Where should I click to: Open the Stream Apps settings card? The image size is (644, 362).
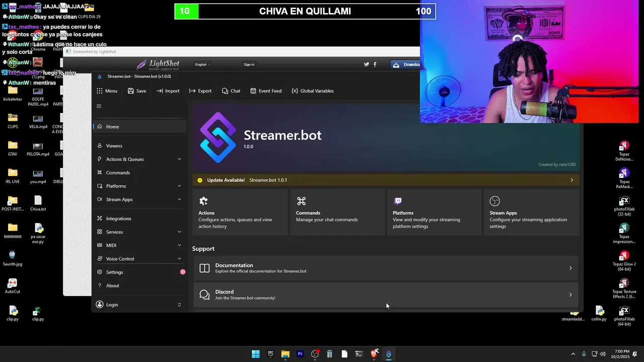click(531, 212)
